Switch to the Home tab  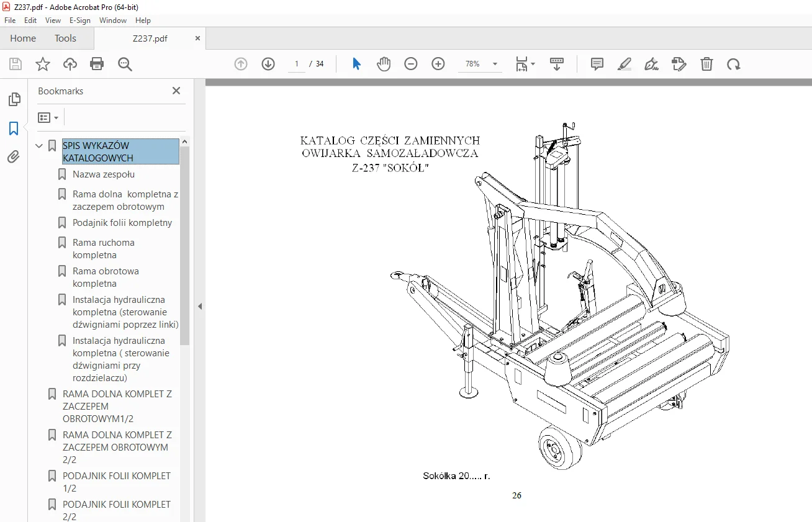click(x=23, y=38)
